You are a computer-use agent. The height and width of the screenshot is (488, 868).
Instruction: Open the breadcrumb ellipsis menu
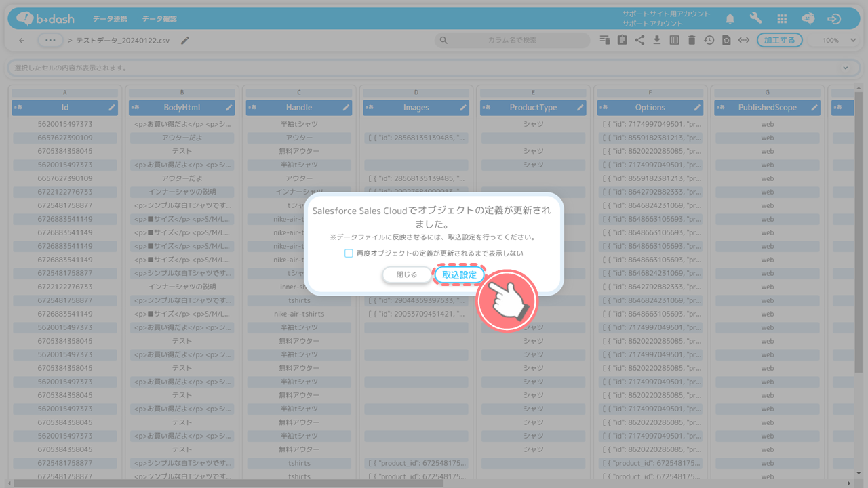pyautogui.click(x=50, y=41)
